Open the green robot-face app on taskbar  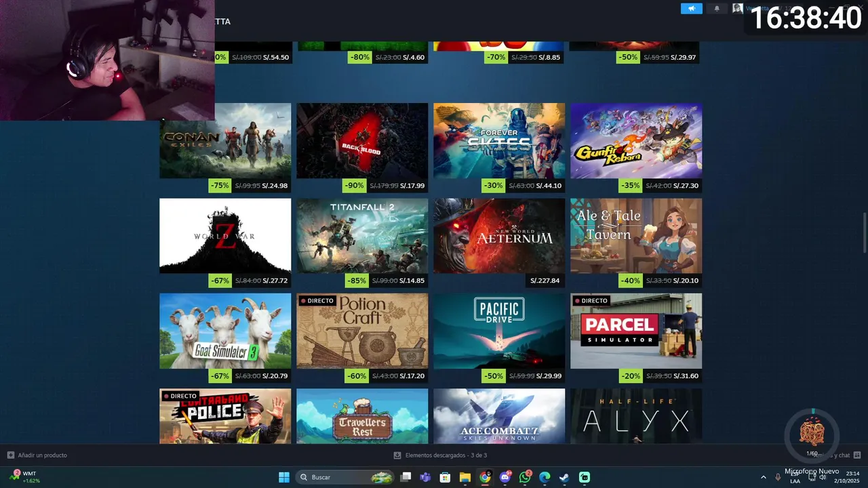click(585, 477)
